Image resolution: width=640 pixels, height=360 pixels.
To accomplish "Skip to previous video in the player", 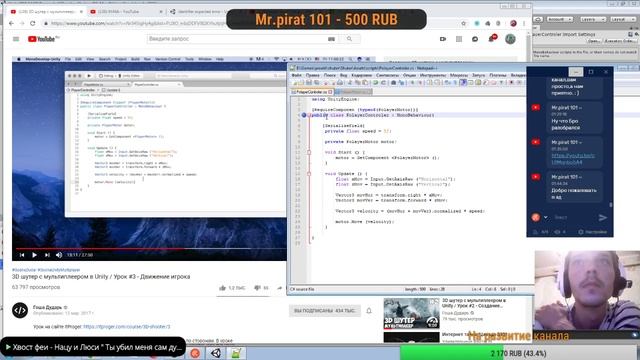I will click(x=22, y=255).
